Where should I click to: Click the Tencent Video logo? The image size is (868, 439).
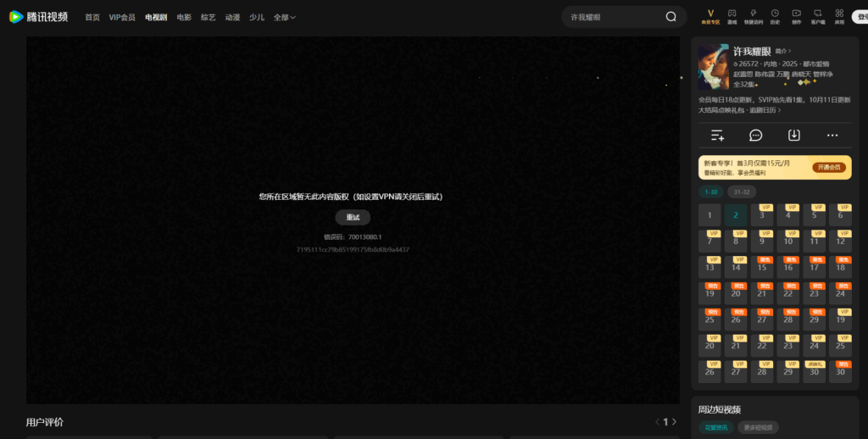(x=38, y=16)
